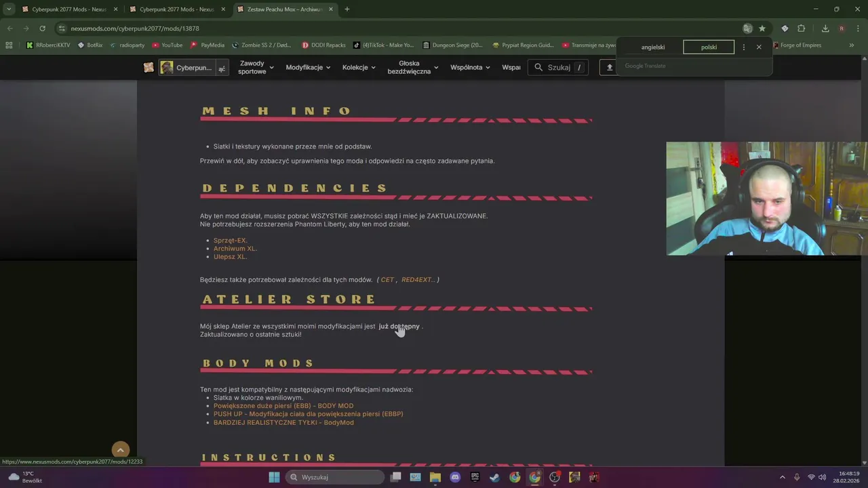Reload the page with the refresh icon
This screenshot has width=868, height=488.
42,28
